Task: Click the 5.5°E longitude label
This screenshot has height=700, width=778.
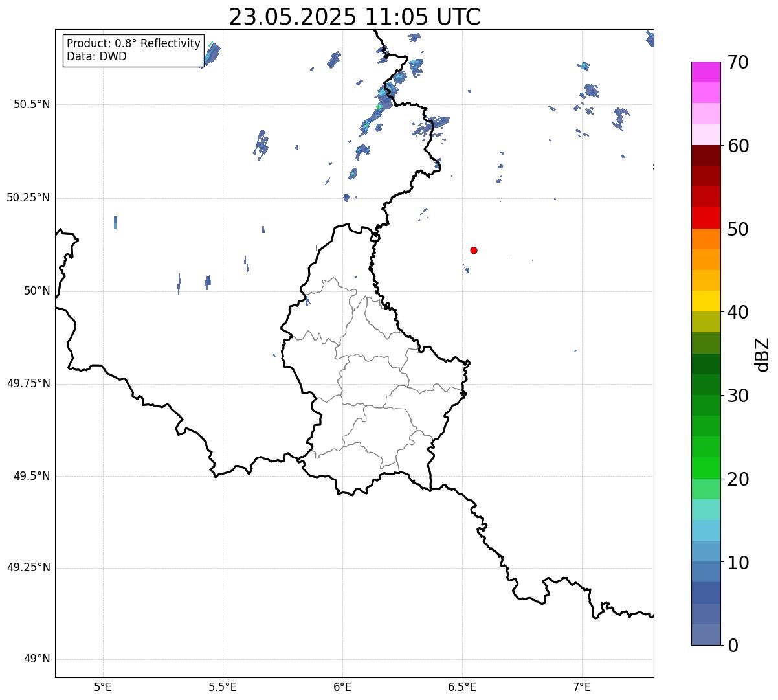Action: pyautogui.click(x=223, y=686)
